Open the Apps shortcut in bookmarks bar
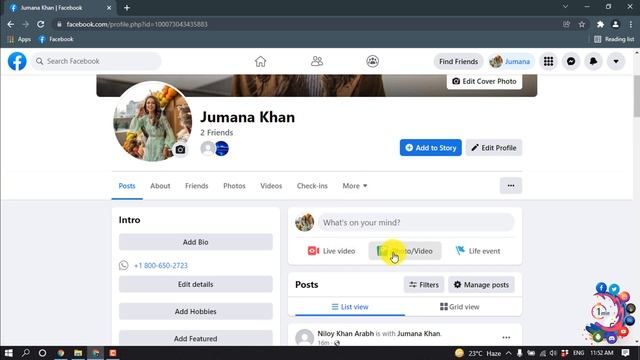 [19, 39]
